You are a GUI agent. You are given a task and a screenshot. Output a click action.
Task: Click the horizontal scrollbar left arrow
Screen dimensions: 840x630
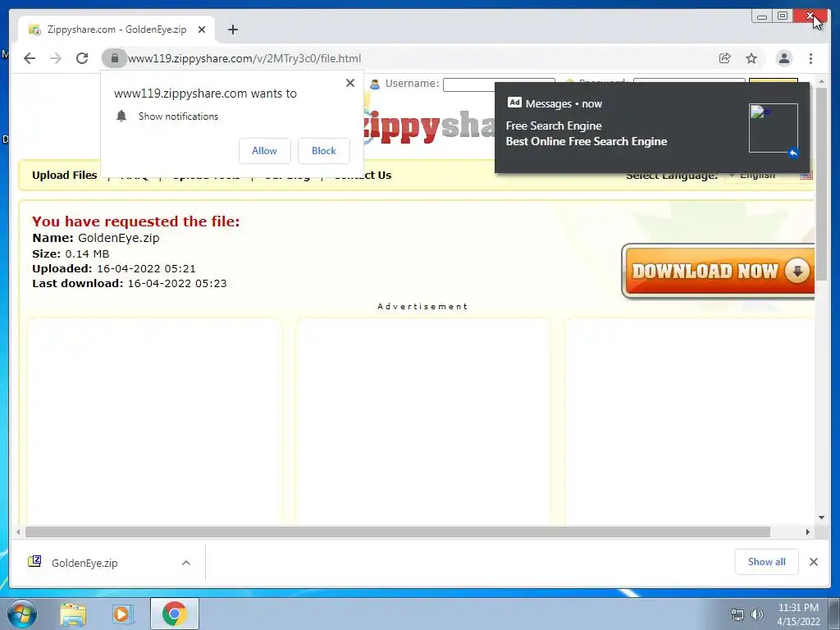coord(18,532)
